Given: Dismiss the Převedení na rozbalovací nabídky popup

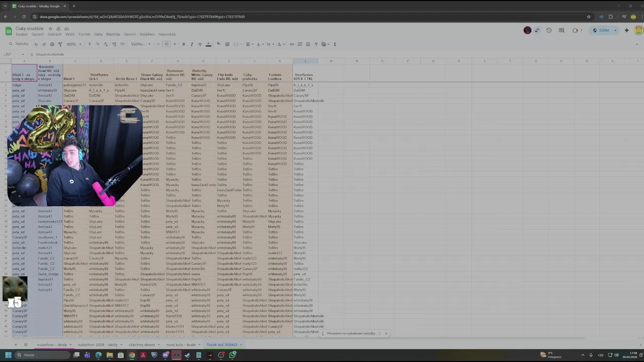Looking at the screenshot, I should pyautogui.click(x=386, y=333).
